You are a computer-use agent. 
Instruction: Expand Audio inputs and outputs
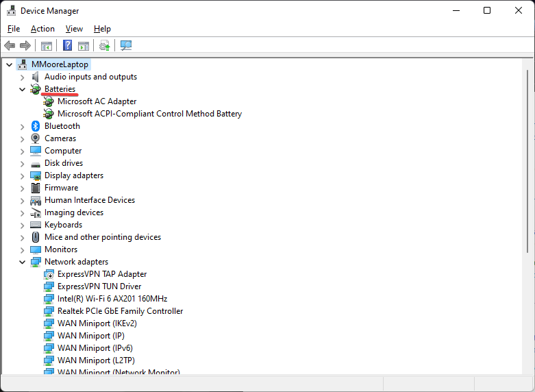tap(22, 77)
